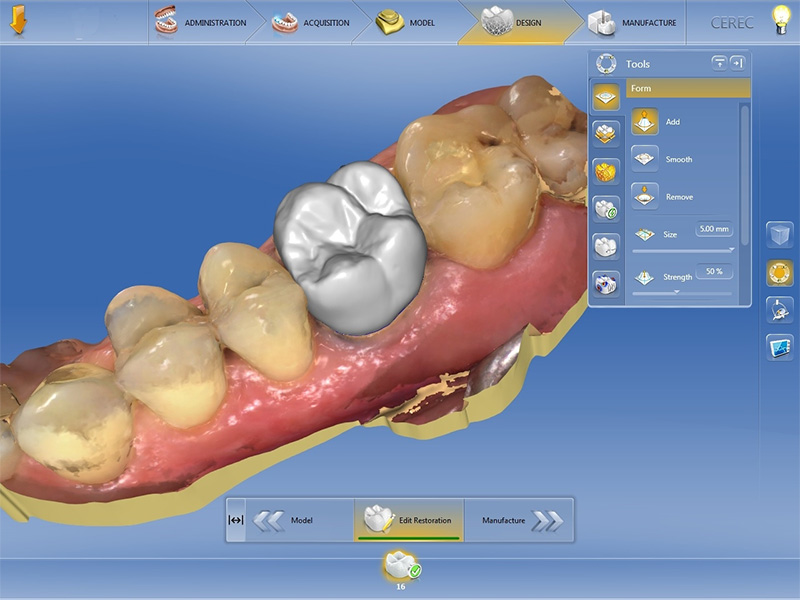Proceed to the Manufacture step
800x600 pixels.
point(519,520)
